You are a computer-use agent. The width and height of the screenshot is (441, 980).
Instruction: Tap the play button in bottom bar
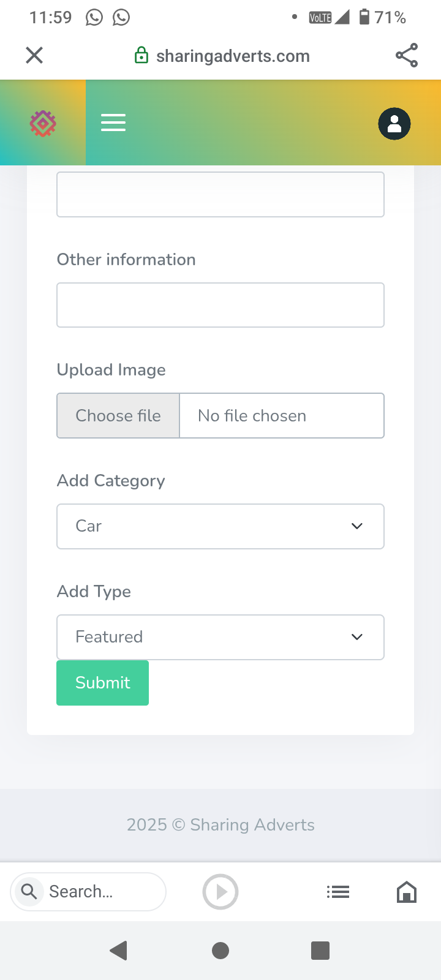221,892
